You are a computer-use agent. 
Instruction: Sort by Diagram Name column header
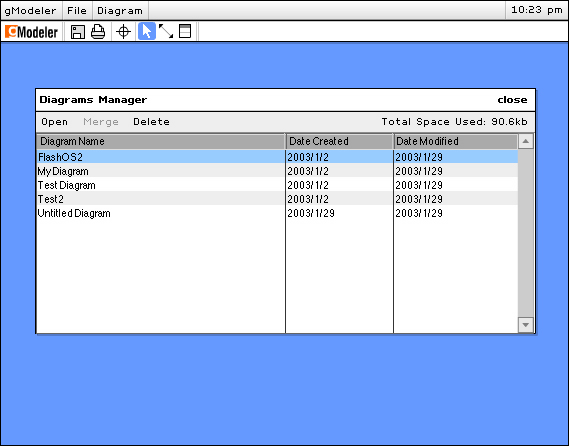(x=161, y=141)
